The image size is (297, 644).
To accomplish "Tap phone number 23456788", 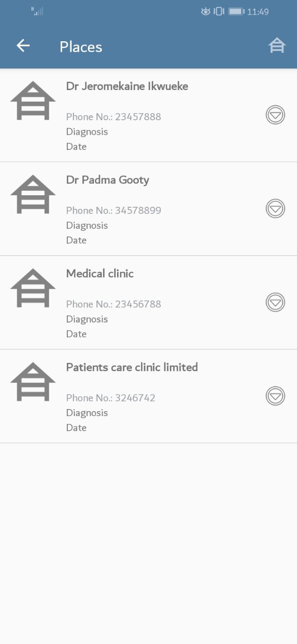I will (114, 304).
